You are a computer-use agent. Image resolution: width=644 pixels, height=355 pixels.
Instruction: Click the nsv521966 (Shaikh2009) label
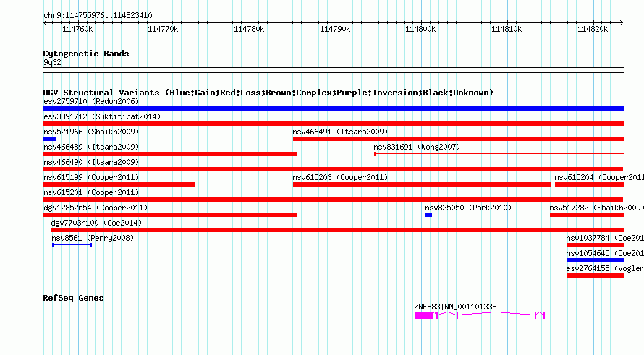click(x=91, y=132)
